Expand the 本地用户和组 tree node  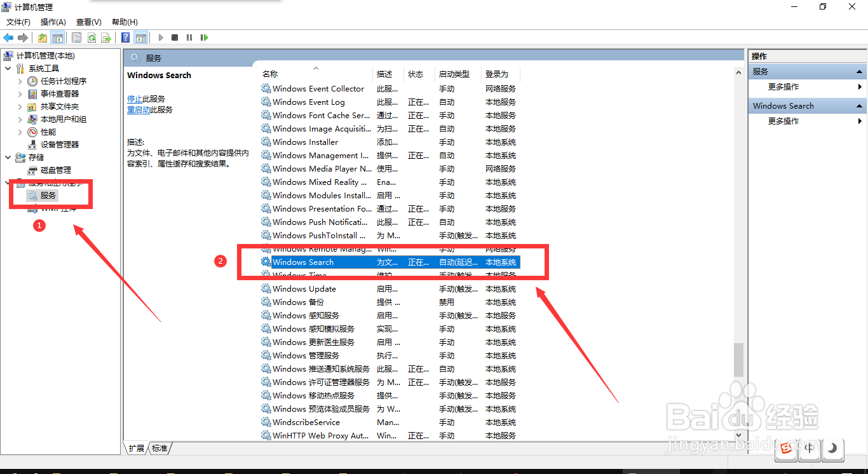click(20, 119)
